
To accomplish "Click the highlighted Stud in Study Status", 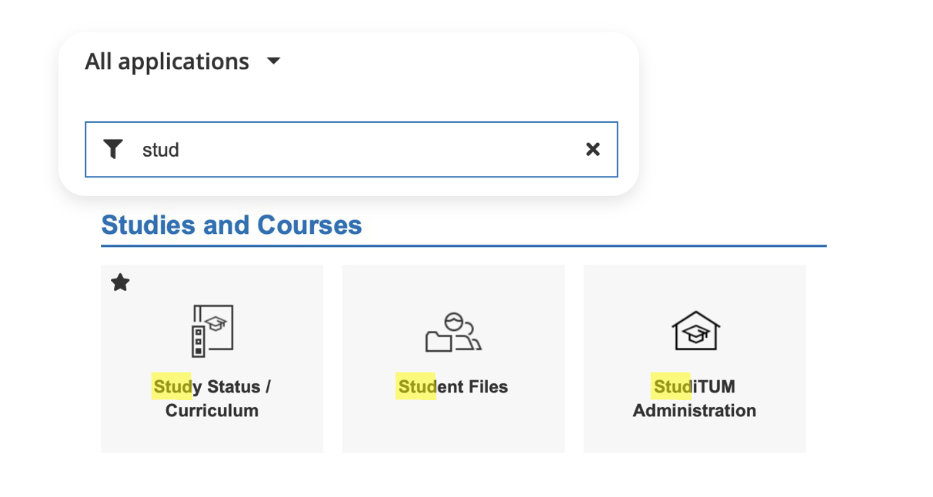I will [171, 387].
